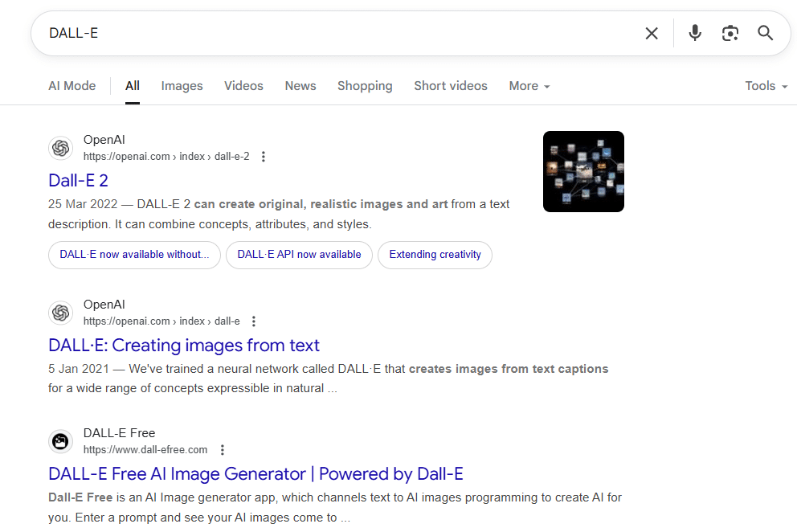Click the Dall-E 2 result thumbnail image
This screenshot has height=532, width=797.
point(583,172)
